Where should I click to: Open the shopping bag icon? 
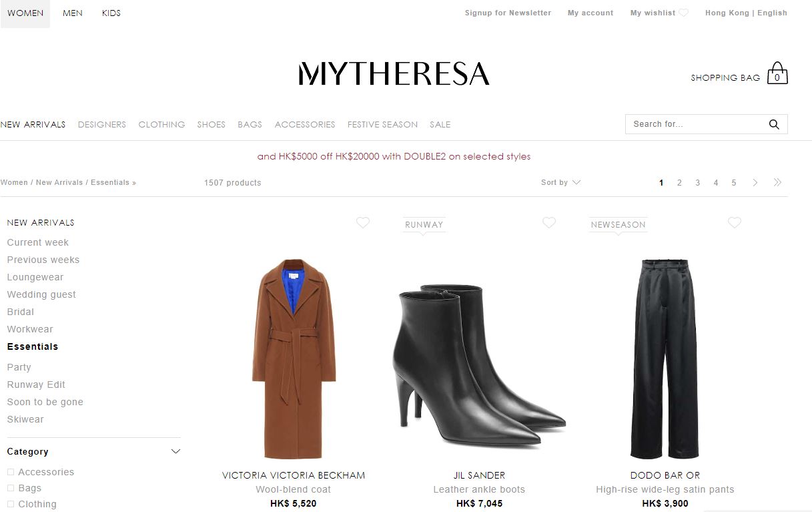777,73
